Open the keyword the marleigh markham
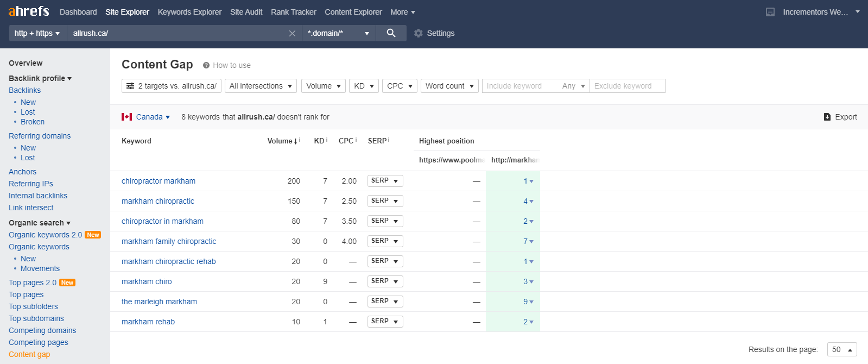Image resolution: width=868 pixels, height=364 pixels. (x=159, y=302)
